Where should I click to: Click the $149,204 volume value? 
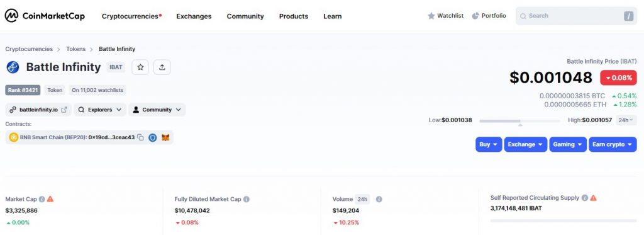346,210
